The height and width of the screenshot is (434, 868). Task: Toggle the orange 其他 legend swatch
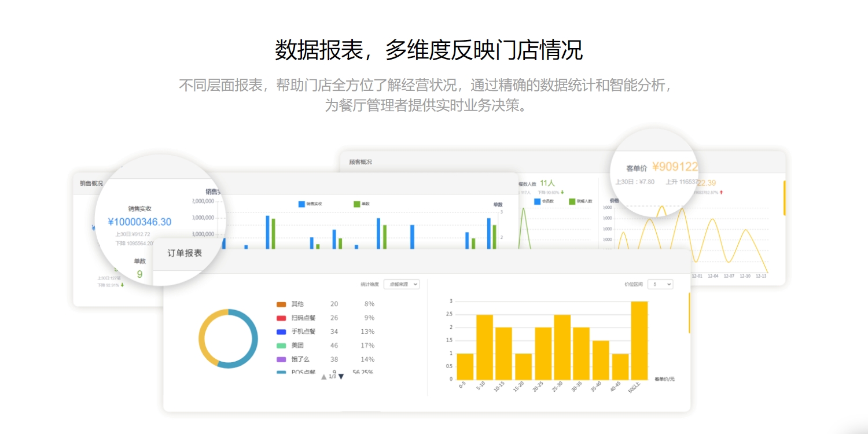tap(281, 304)
